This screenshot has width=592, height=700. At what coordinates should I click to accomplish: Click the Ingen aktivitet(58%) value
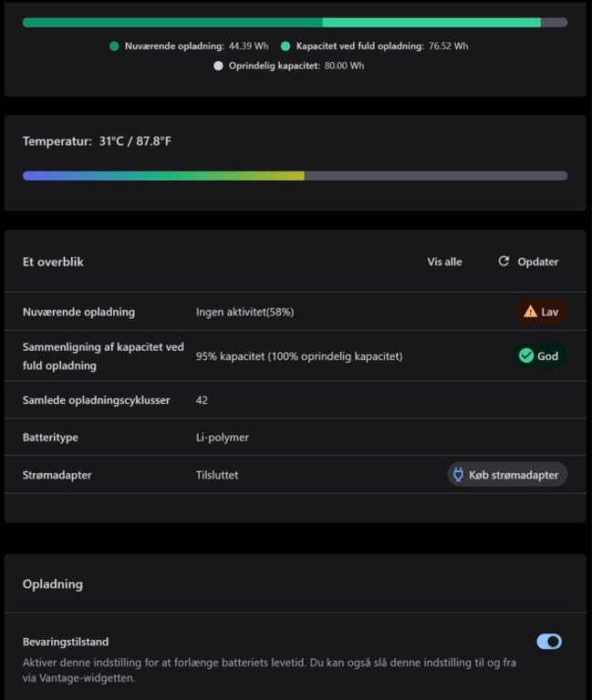coord(244,312)
